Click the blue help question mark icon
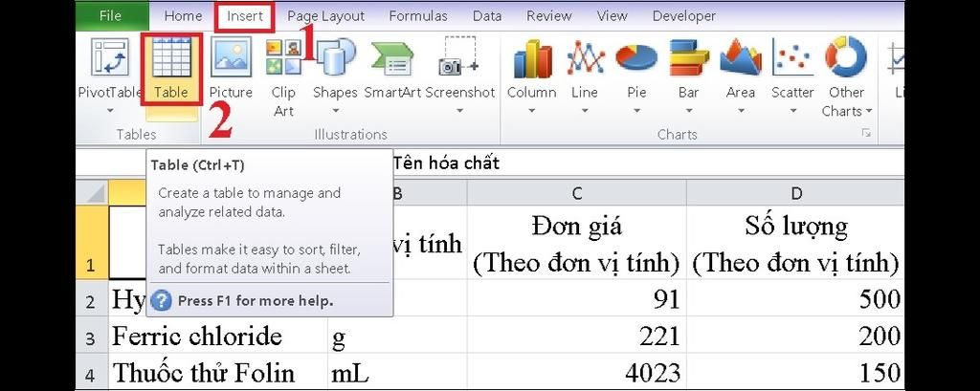This screenshot has width=980, height=391. [161, 300]
